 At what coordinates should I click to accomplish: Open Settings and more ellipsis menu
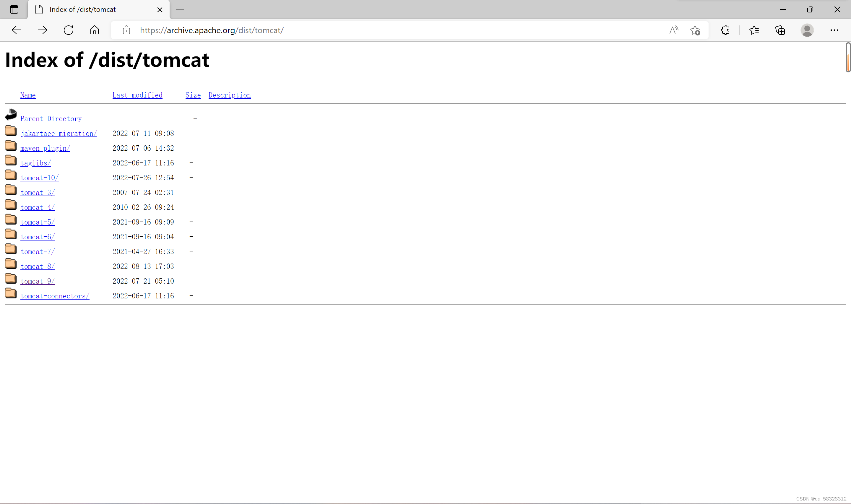click(x=834, y=30)
